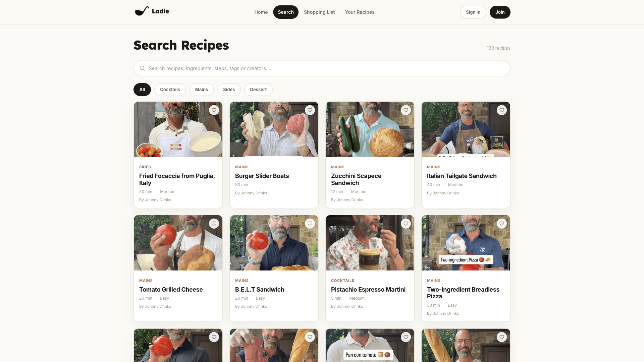Filter recipes by Sides

coord(229,89)
